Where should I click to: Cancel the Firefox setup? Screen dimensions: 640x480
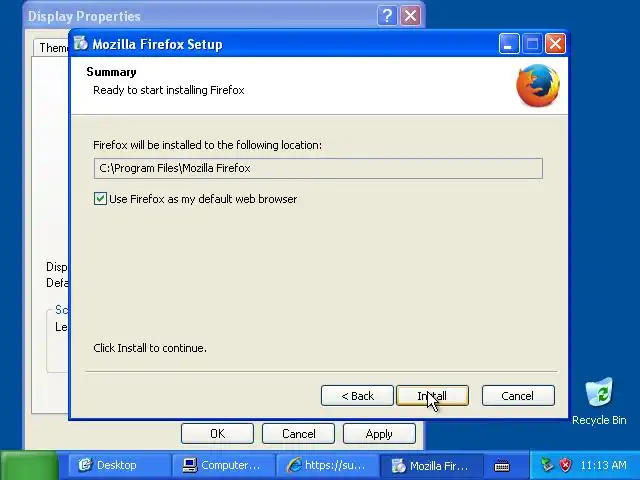[518, 396]
